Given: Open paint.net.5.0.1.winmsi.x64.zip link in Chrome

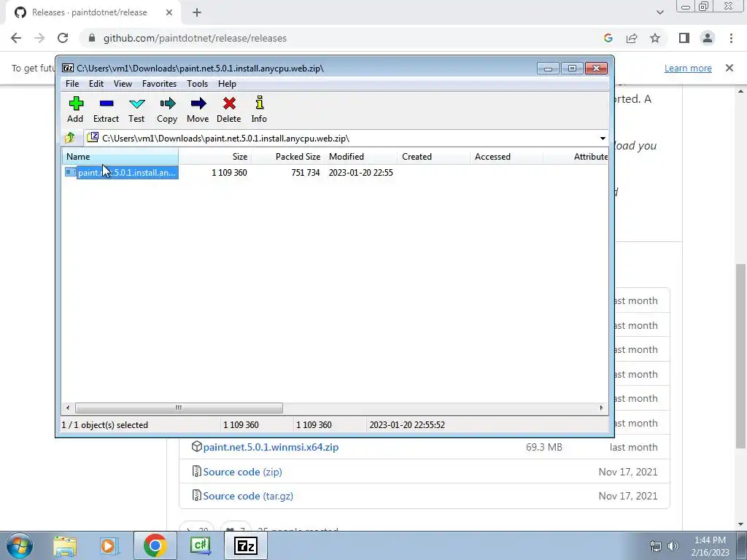Looking at the screenshot, I should (x=271, y=447).
